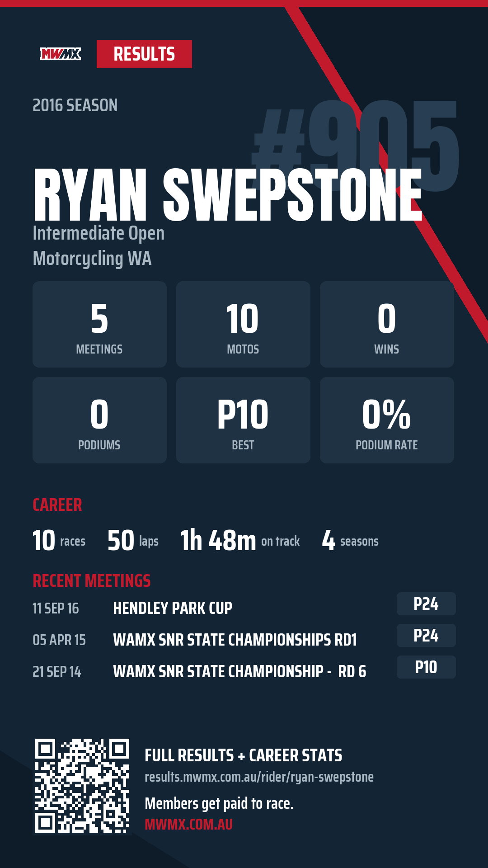The width and height of the screenshot is (488, 868).
Task: Open WAMX SNR State Championships RD1 row
Action: [244, 640]
